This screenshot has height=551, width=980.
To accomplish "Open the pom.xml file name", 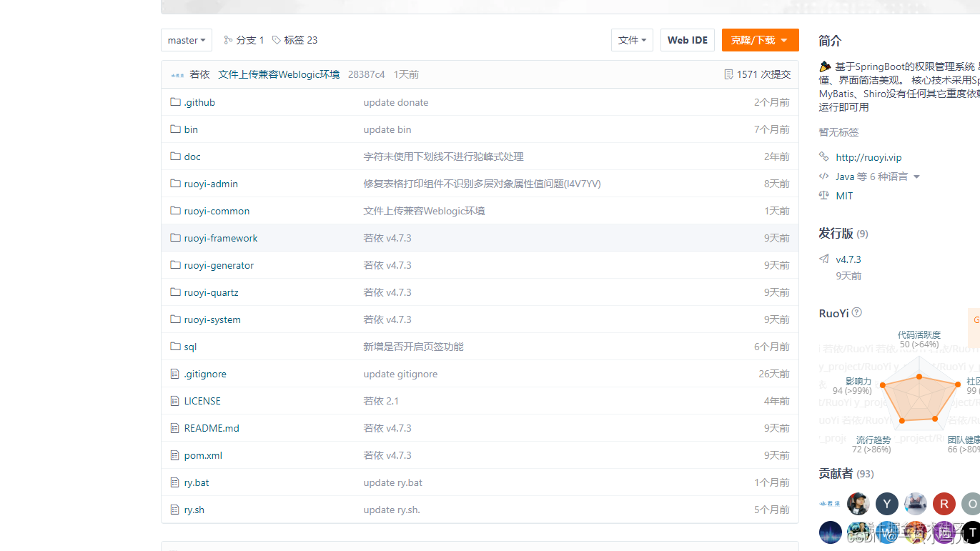I will click(203, 455).
